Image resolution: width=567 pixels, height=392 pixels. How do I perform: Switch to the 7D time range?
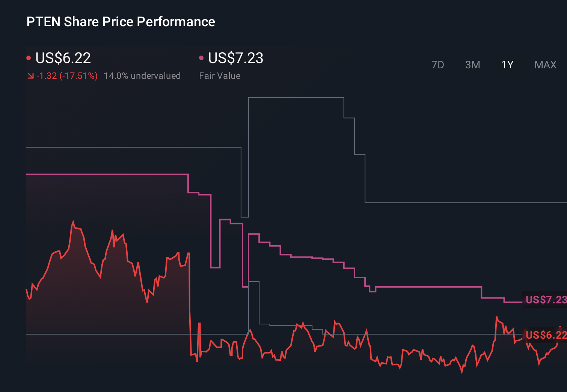click(x=438, y=65)
